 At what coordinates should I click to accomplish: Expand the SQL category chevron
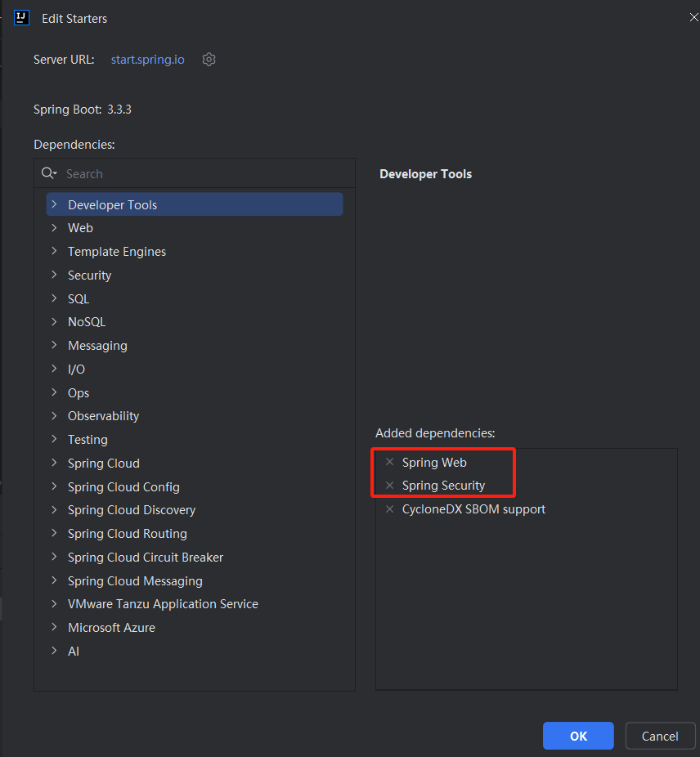(x=54, y=298)
